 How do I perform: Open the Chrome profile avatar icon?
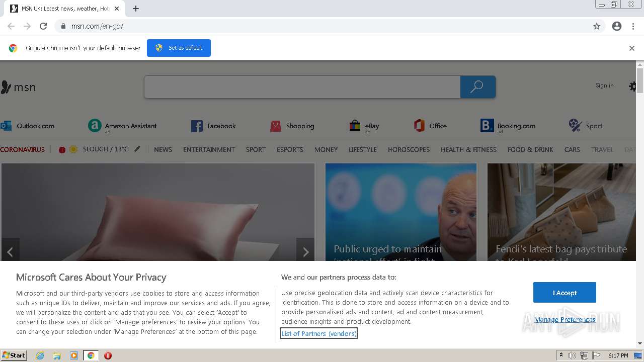pyautogui.click(x=617, y=26)
